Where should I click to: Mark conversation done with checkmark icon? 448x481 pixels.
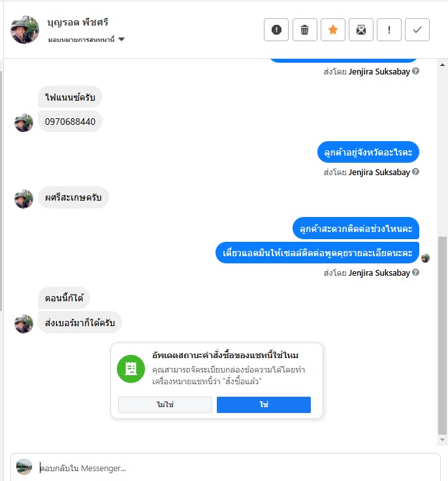click(x=417, y=30)
